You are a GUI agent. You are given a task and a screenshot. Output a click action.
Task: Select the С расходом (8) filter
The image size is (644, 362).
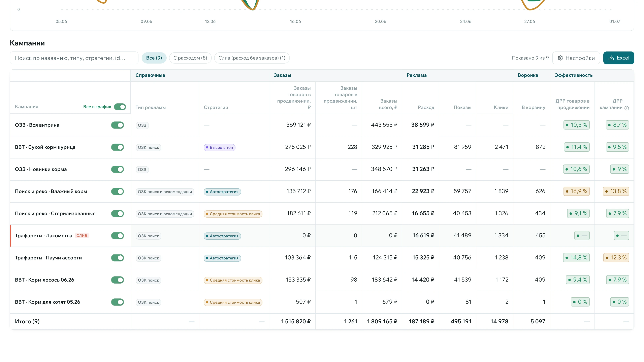pos(190,58)
